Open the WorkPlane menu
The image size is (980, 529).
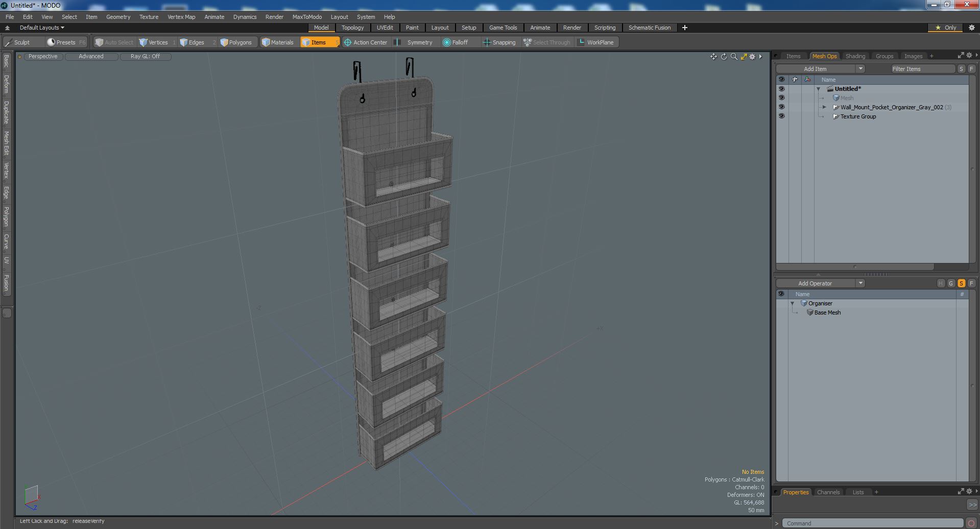pos(596,42)
